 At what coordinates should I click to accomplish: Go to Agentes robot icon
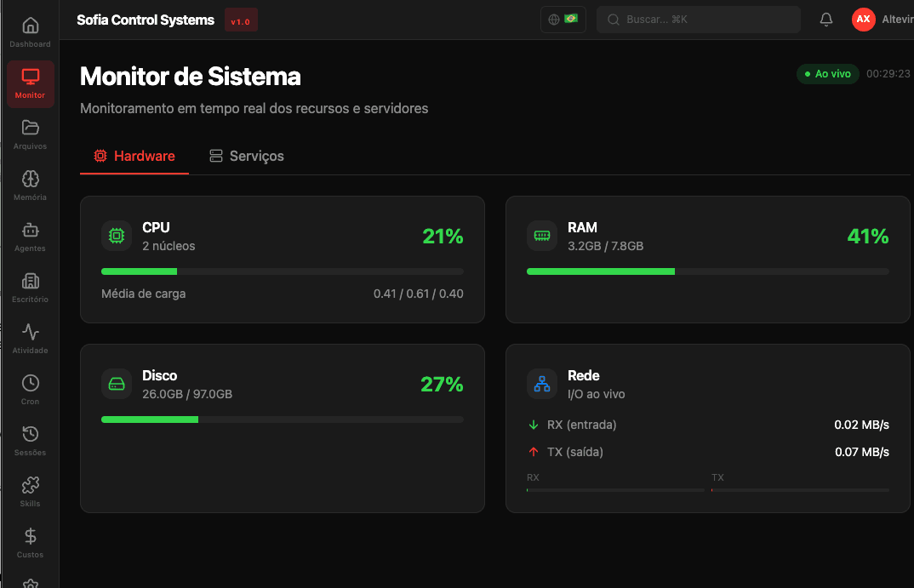pyautogui.click(x=31, y=231)
